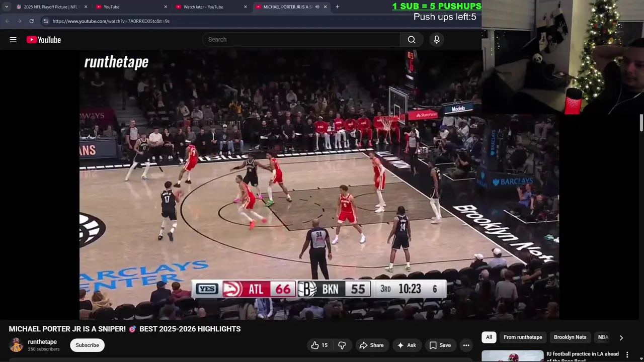Reload the current page

point(31,21)
